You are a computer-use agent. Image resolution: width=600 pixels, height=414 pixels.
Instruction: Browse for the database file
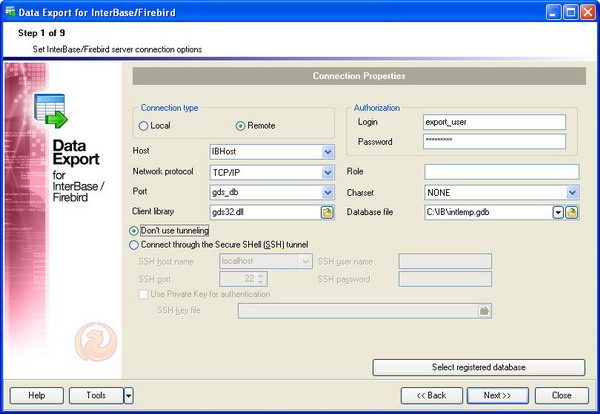pyautogui.click(x=572, y=212)
